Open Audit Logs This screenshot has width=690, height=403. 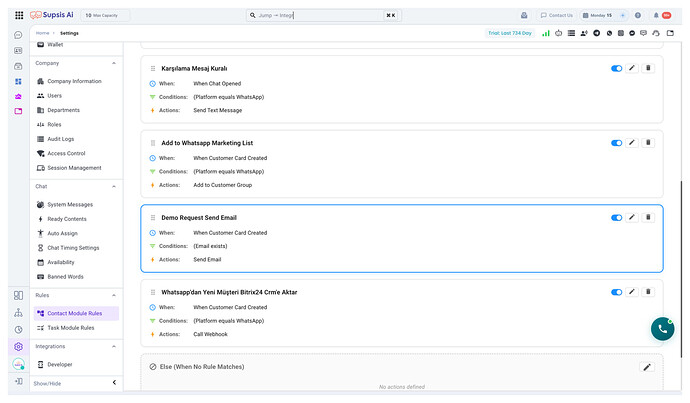pos(61,139)
